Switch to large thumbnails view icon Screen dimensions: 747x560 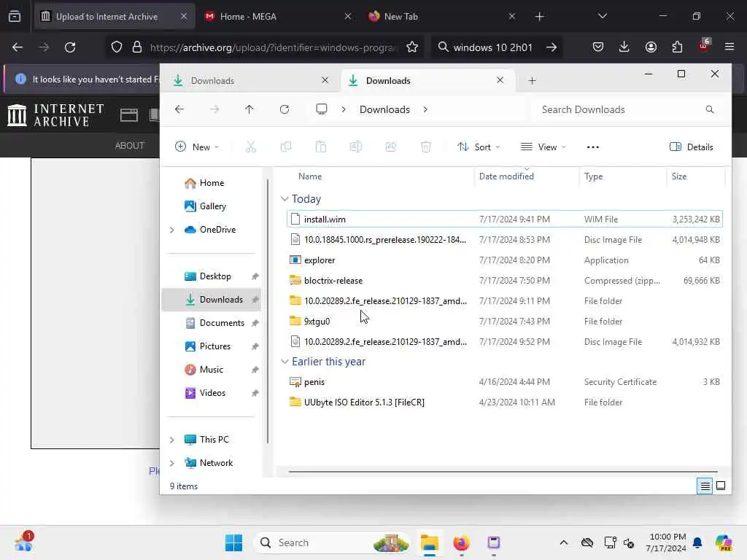[721, 486]
